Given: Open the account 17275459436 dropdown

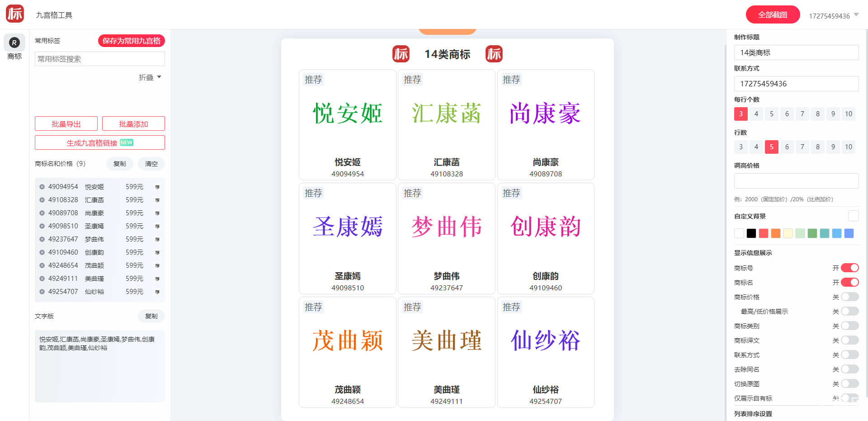Looking at the screenshot, I should click(x=834, y=16).
